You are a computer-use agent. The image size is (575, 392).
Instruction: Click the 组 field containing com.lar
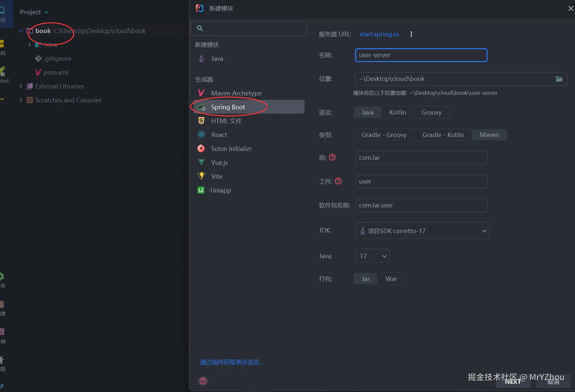(421, 158)
